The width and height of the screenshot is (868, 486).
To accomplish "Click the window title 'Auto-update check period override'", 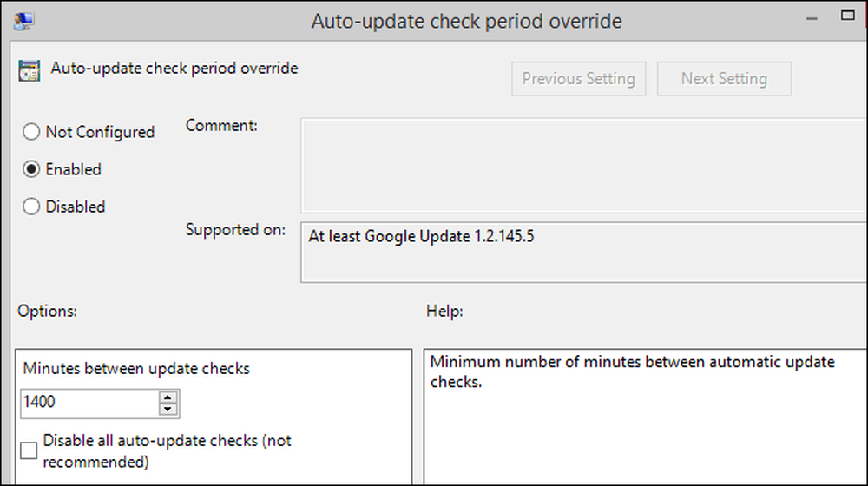I will [466, 22].
